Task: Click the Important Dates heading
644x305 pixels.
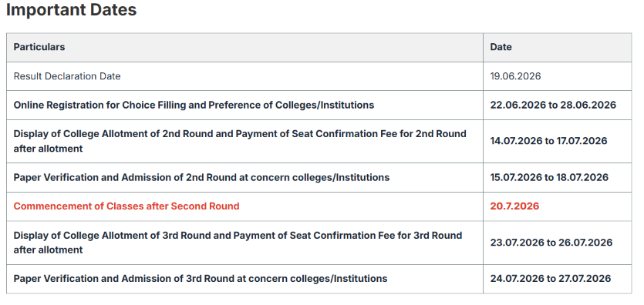Action: click(71, 9)
